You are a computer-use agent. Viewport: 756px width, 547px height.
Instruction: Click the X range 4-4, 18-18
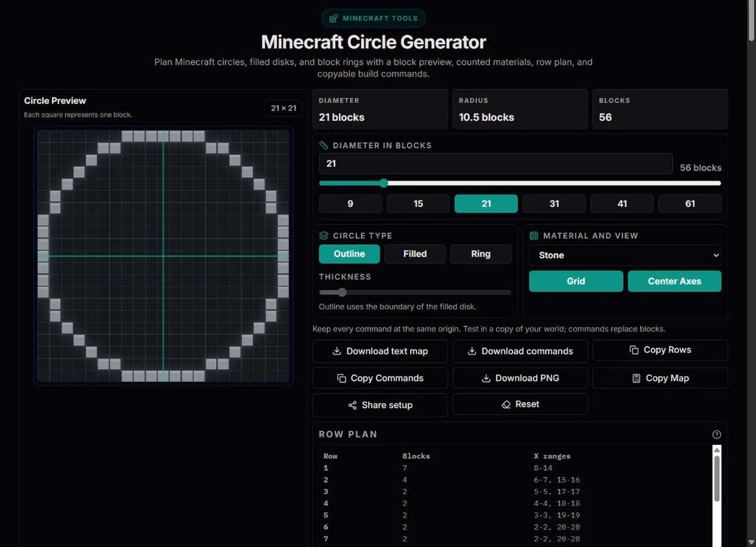556,504
